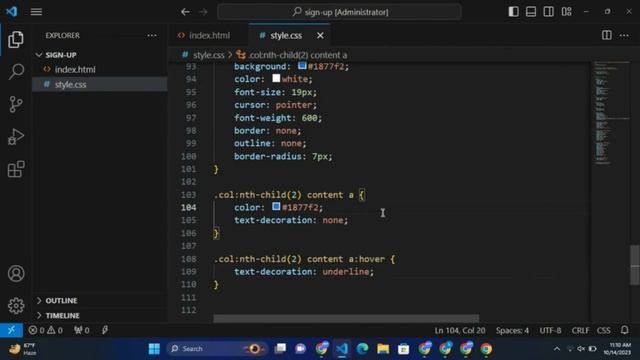This screenshot has height=360, width=640.
Task: Click the VS Code logo icon
Action: [11, 11]
